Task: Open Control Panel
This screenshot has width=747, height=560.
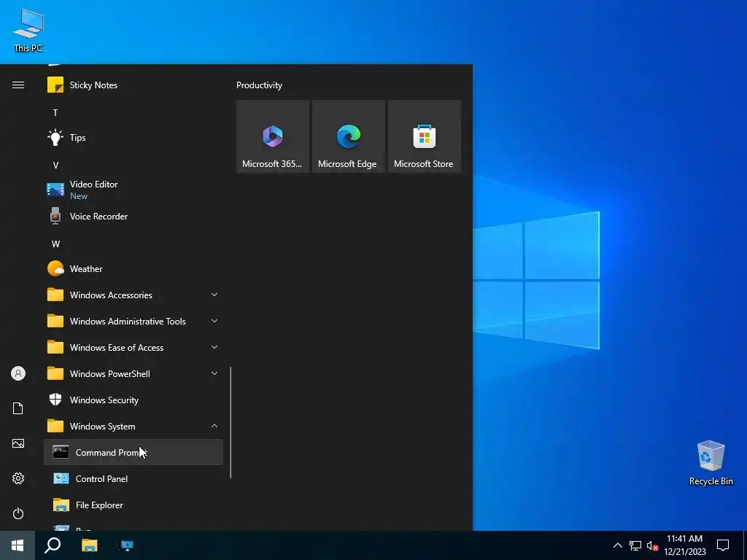Action: pyautogui.click(x=133, y=478)
